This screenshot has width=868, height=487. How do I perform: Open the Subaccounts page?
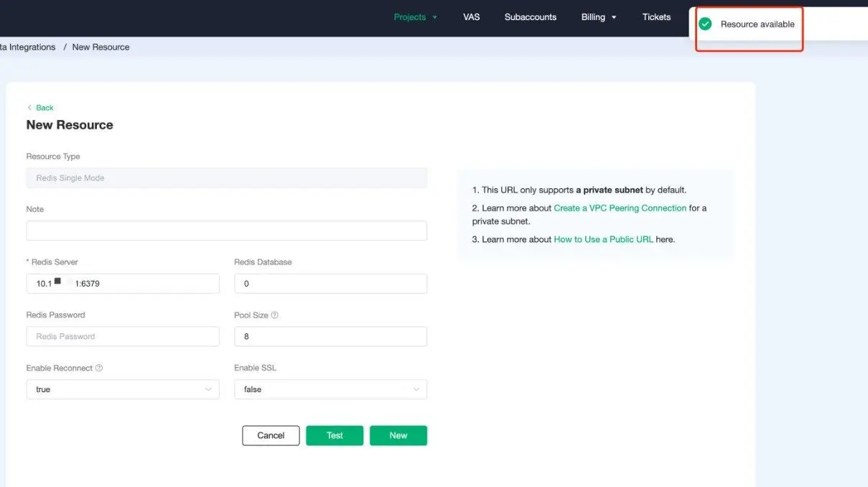click(530, 17)
